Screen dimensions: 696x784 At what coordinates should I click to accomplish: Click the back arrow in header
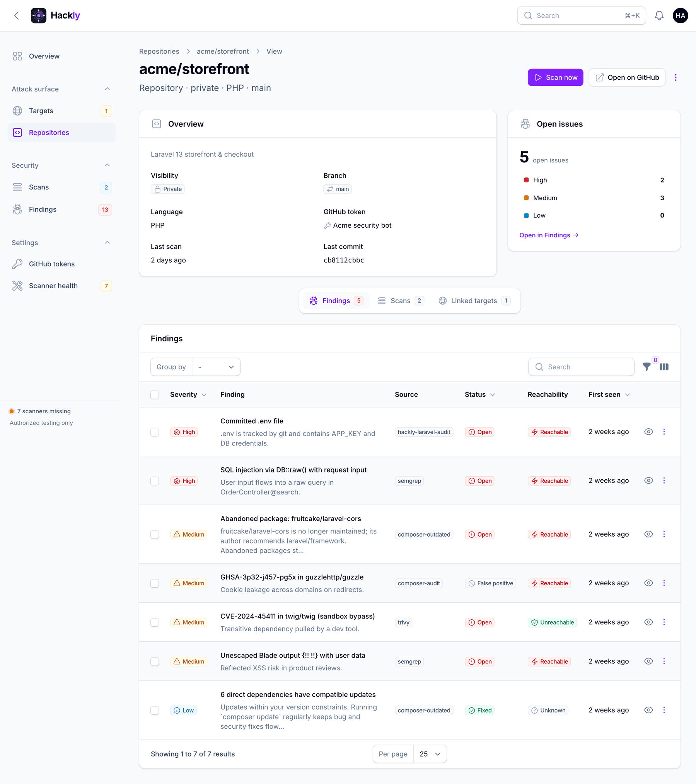click(x=17, y=15)
